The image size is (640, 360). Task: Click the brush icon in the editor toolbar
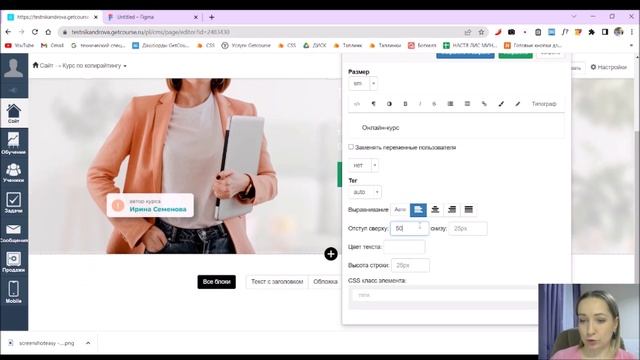501,104
